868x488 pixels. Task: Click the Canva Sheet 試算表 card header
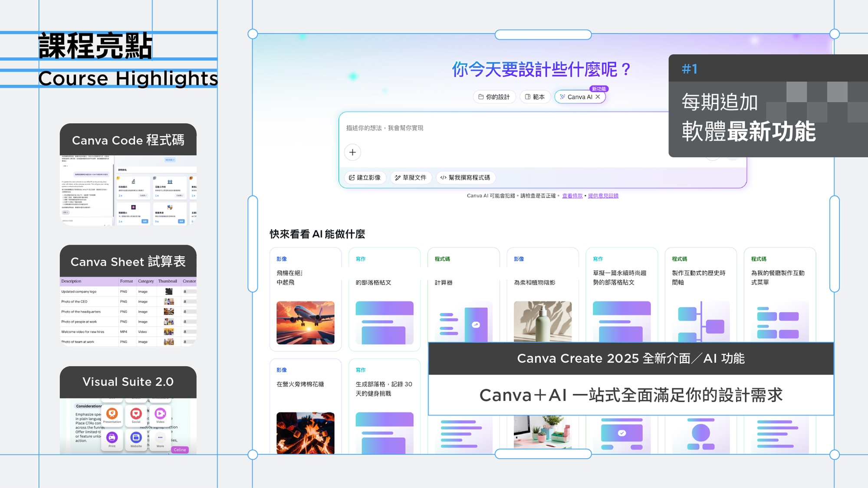tap(128, 262)
